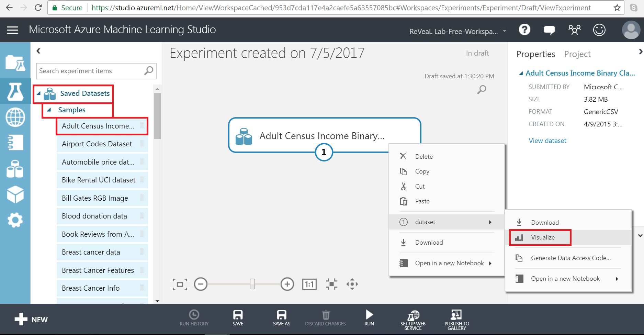
Task: Click the auto-layout canvas icon
Action: [331, 284]
